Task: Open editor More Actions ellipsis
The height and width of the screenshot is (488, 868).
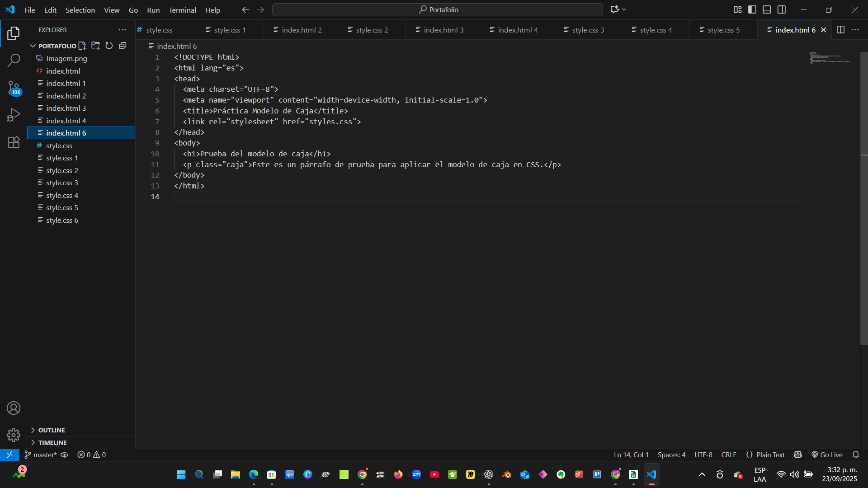Action: tap(855, 30)
